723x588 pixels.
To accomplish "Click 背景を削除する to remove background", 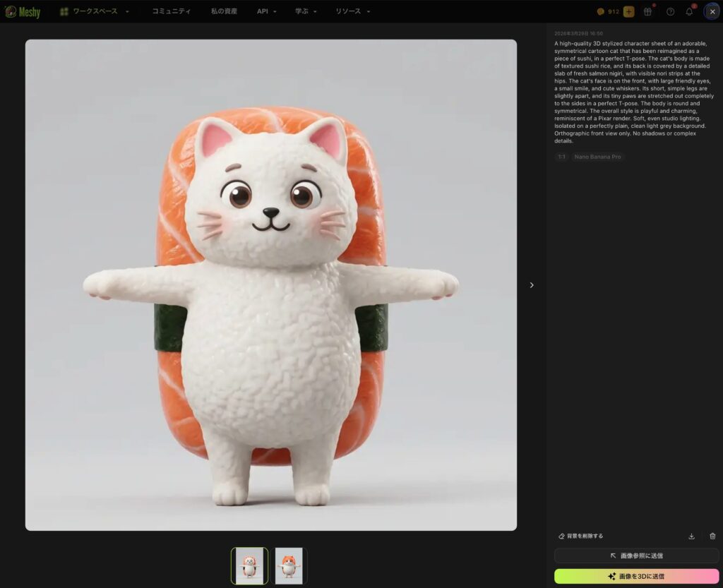I will [x=580, y=536].
